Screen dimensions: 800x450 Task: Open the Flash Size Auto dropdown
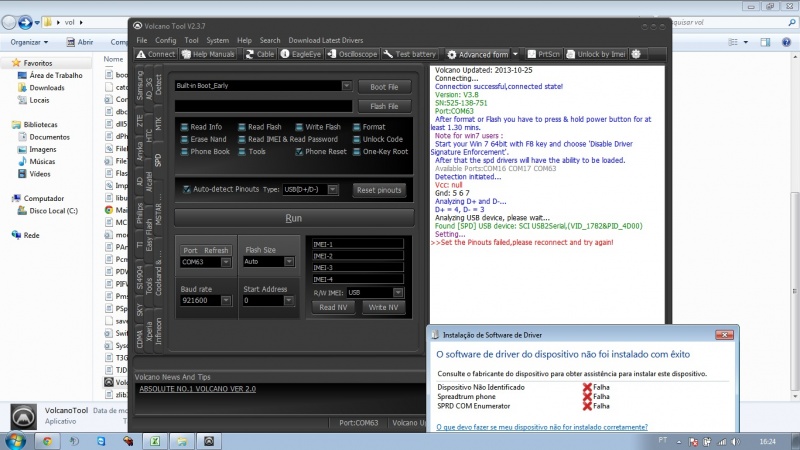coord(289,261)
